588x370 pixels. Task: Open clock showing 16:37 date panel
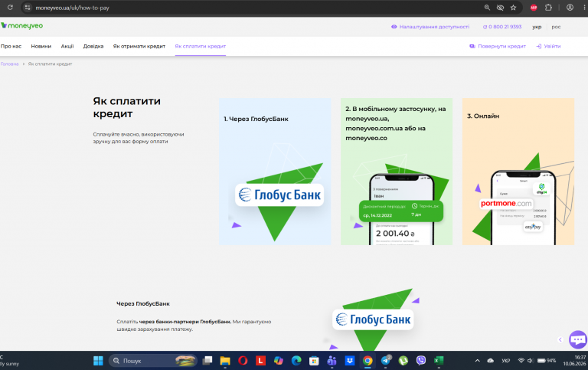[573, 361]
